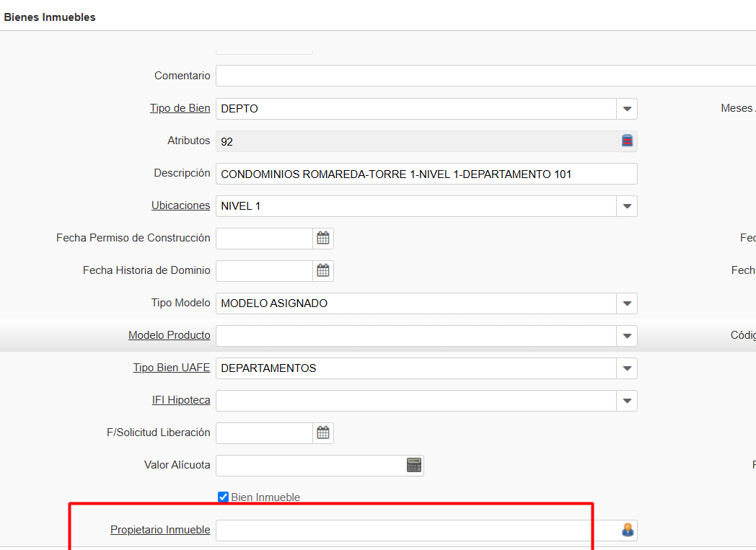756x550 pixels.
Task: Open the Atributos editor icon
Action: click(x=627, y=141)
